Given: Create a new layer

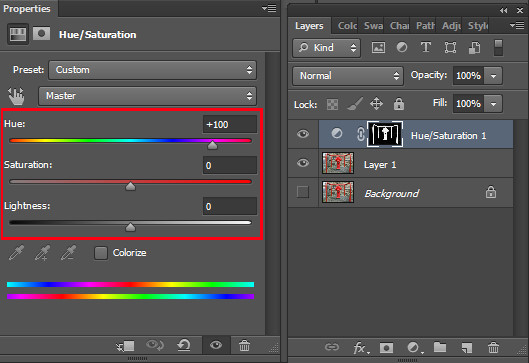Looking at the screenshot, I should click(467, 347).
